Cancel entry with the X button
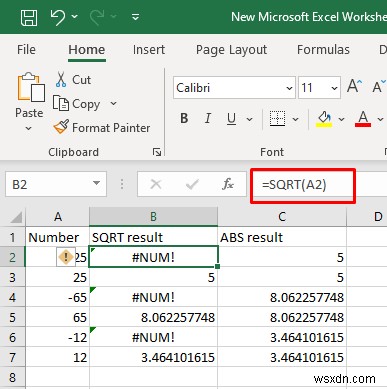387x389 pixels. [x=156, y=184]
